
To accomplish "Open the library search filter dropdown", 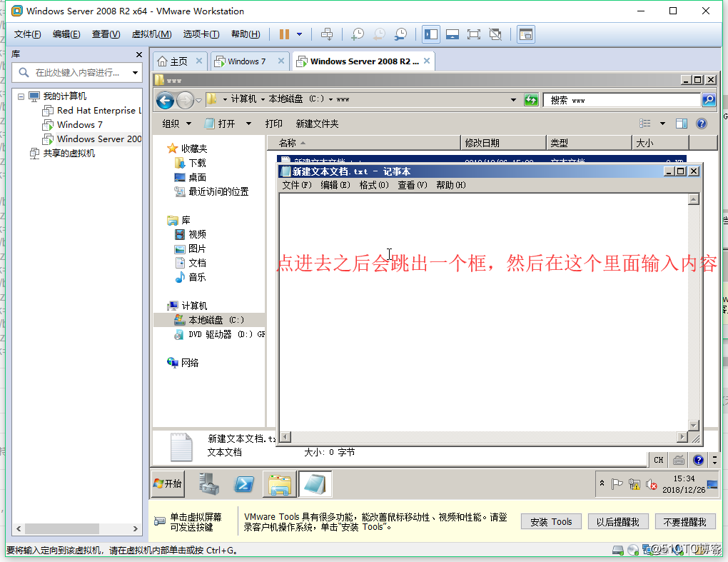I will click(135, 72).
